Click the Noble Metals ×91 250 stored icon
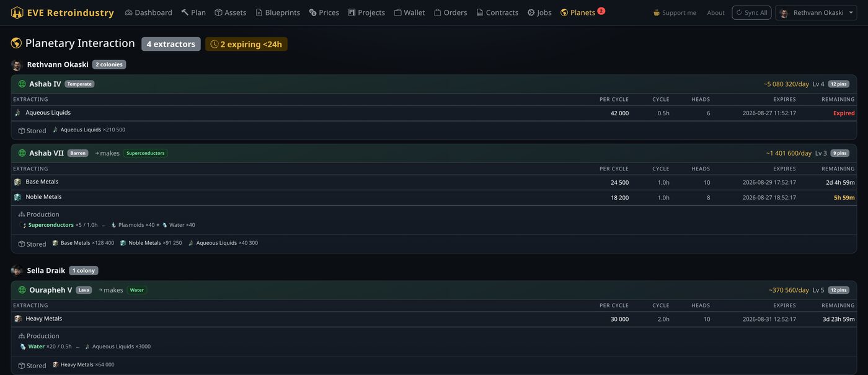Screen dimensions: 868x375 click(x=123, y=243)
